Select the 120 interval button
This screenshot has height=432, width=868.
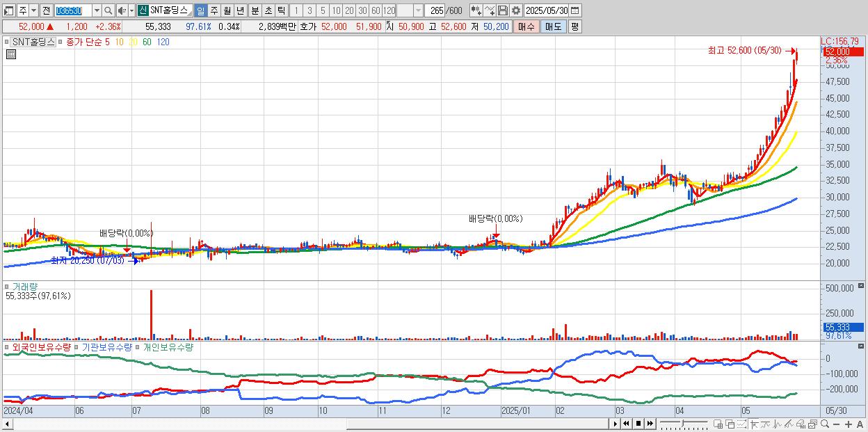click(389, 10)
